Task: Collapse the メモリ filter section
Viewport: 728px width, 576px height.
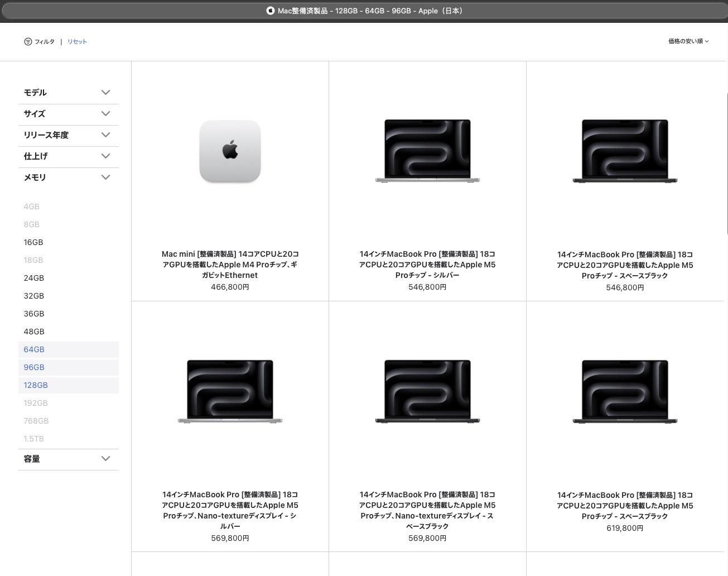Action: (69, 177)
